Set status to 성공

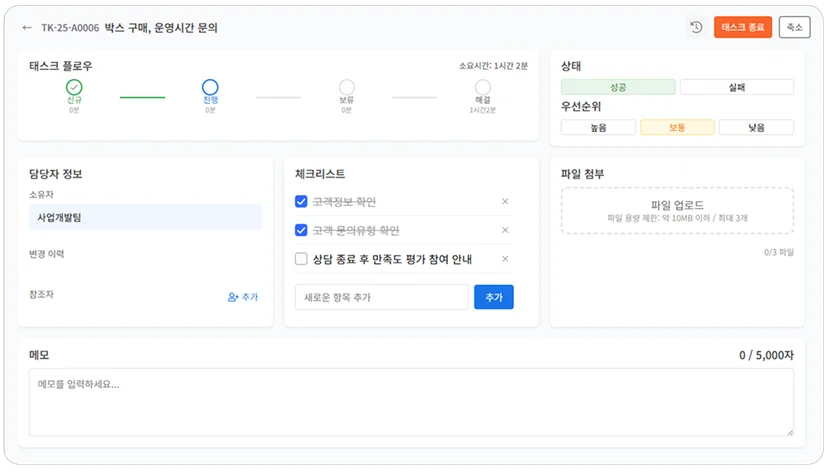(x=618, y=87)
